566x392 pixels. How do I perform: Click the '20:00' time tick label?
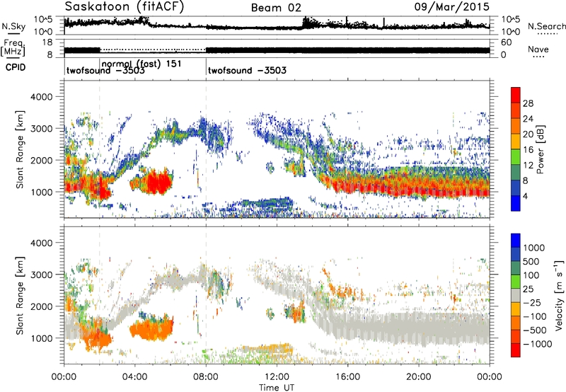(x=419, y=377)
